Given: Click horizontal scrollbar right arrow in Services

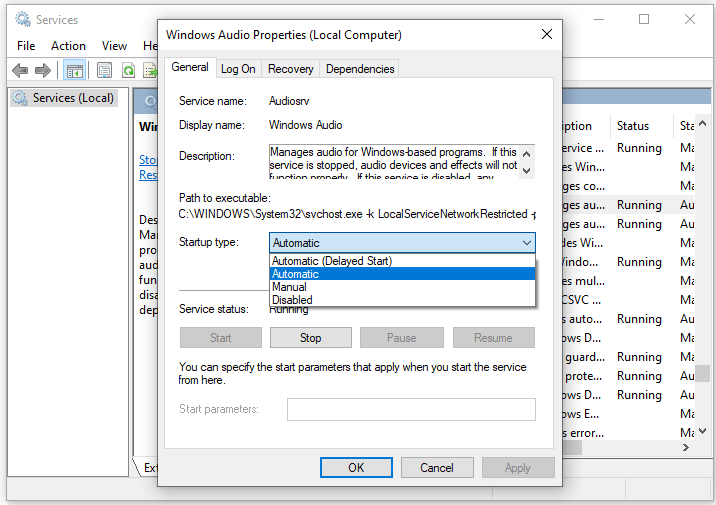Looking at the screenshot, I should point(685,447).
